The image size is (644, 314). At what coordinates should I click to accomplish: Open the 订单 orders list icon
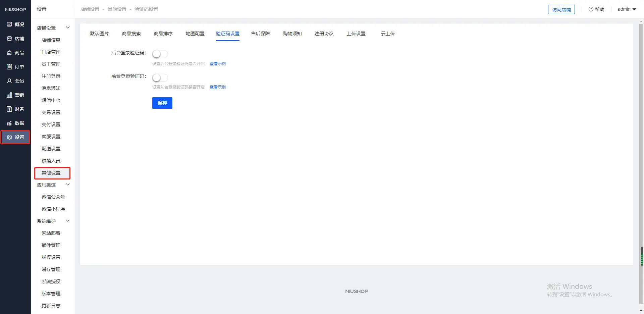pyautogui.click(x=9, y=67)
